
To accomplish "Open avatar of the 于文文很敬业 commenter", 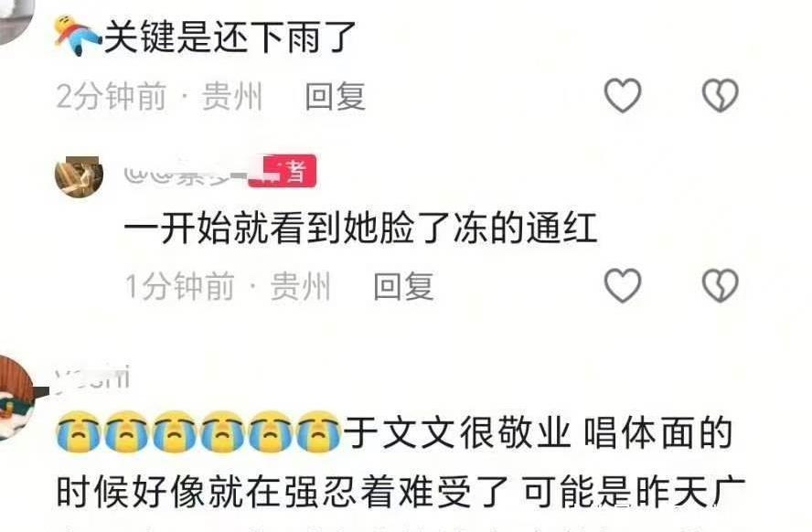I will pyautogui.click(x=16, y=398).
